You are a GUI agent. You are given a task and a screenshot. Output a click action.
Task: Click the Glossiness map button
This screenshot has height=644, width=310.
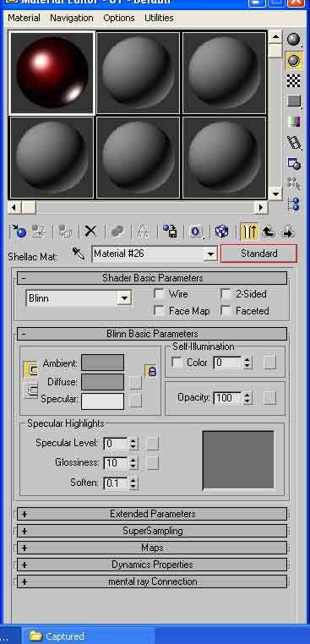tap(152, 463)
